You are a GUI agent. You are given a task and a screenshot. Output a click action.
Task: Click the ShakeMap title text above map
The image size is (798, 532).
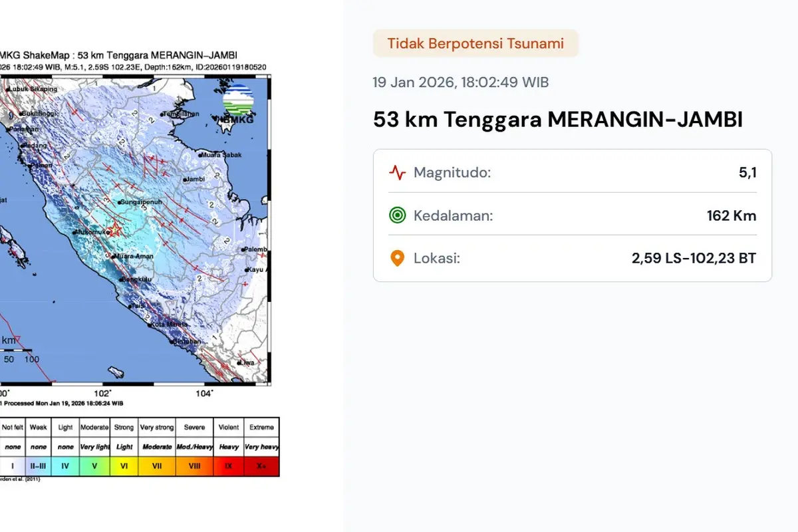click(x=118, y=55)
